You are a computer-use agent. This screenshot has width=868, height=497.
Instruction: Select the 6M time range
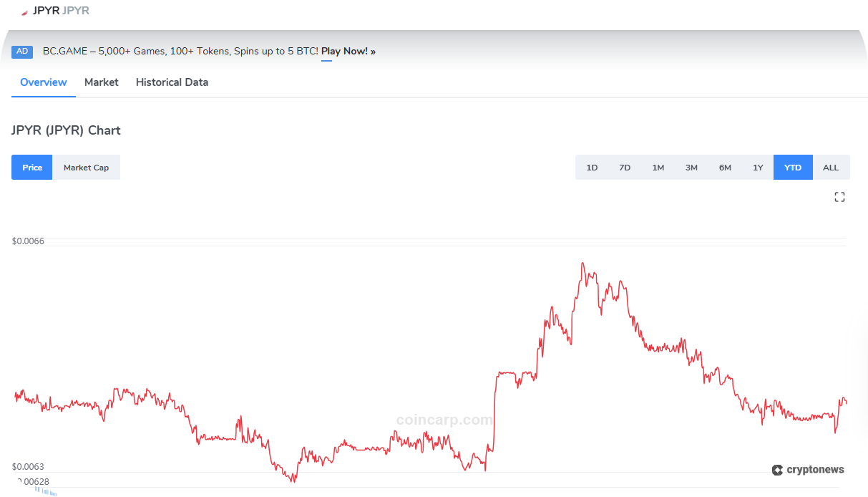tap(725, 168)
